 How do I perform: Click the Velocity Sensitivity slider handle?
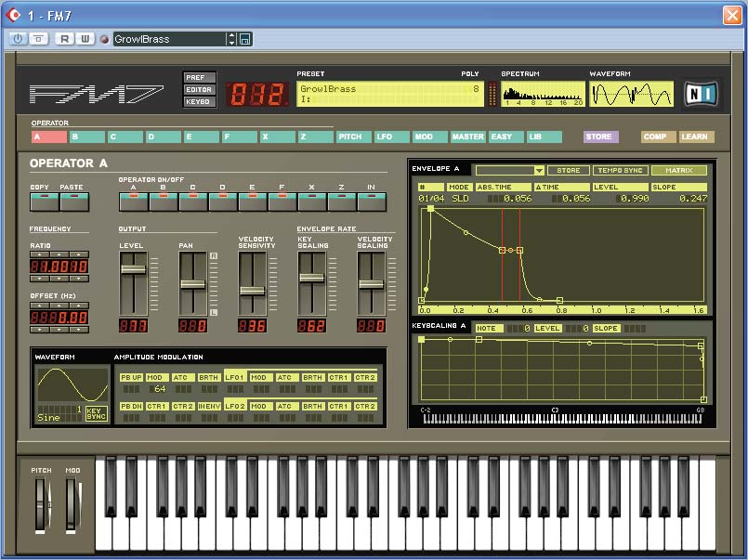(253, 291)
